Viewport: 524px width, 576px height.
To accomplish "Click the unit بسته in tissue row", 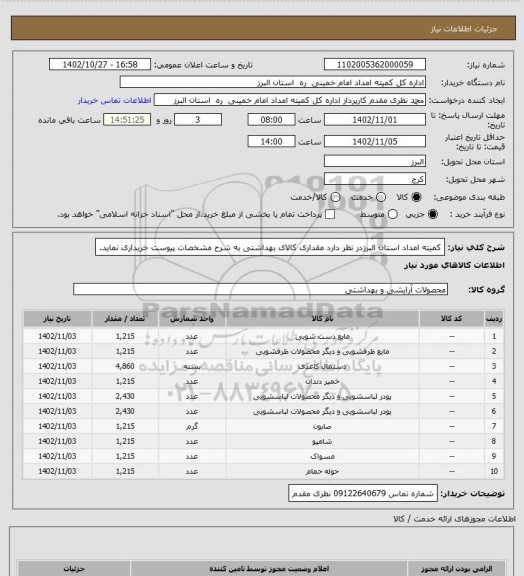I will [192, 366].
